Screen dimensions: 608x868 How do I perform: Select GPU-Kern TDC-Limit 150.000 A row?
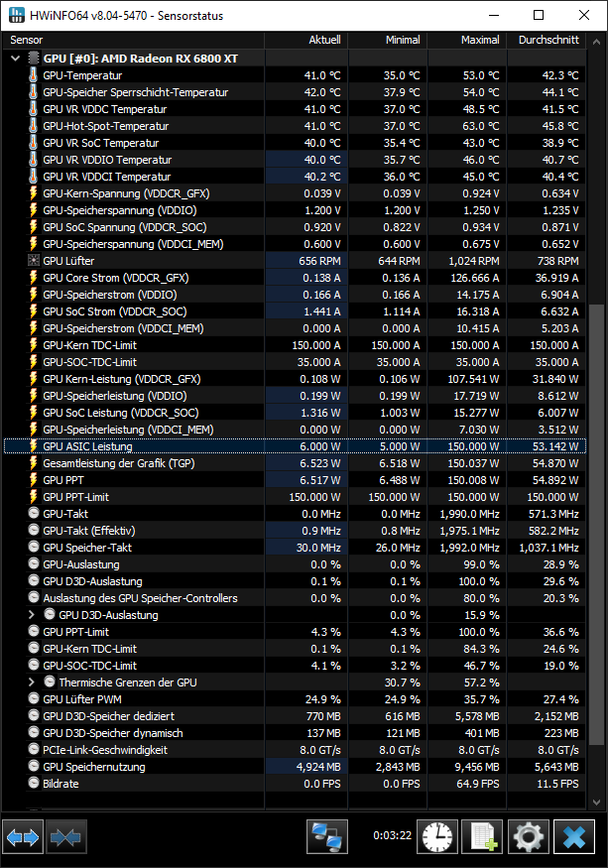pyautogui.click(x=295, y=345)
